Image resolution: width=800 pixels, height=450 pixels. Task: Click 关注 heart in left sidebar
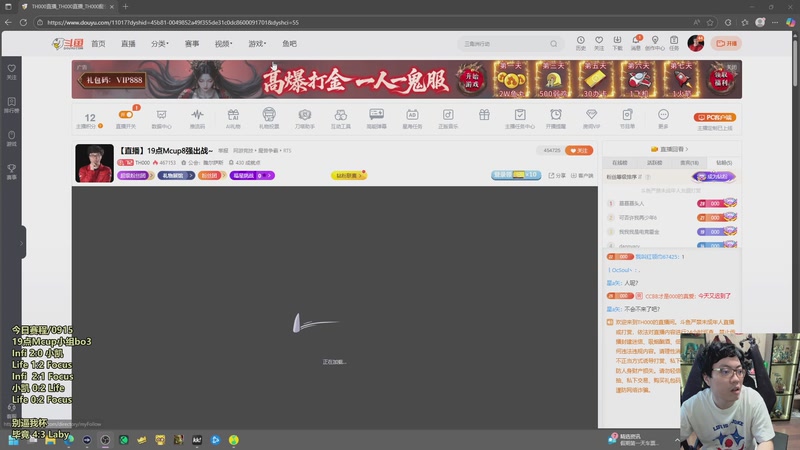click(x=11, y=72)
